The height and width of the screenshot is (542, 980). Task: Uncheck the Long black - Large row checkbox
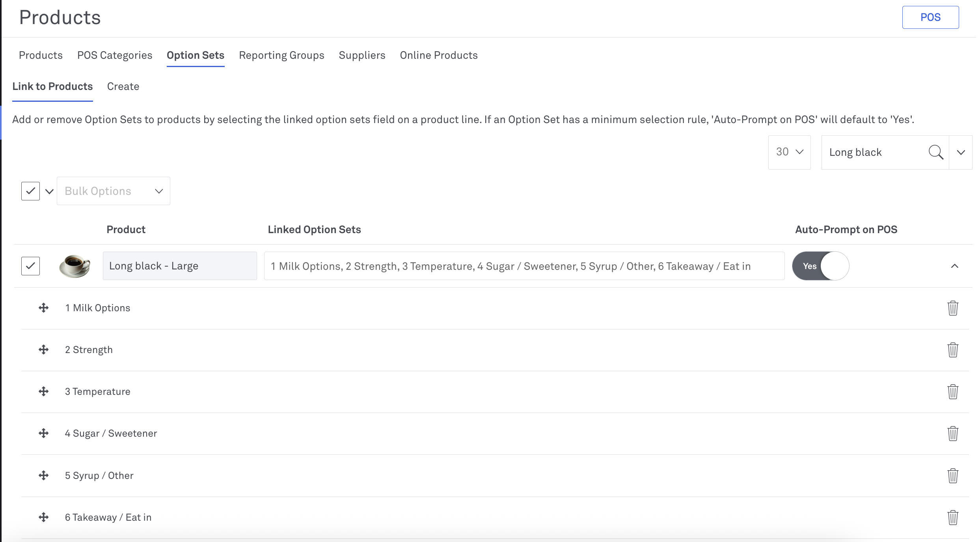[30, 266]
